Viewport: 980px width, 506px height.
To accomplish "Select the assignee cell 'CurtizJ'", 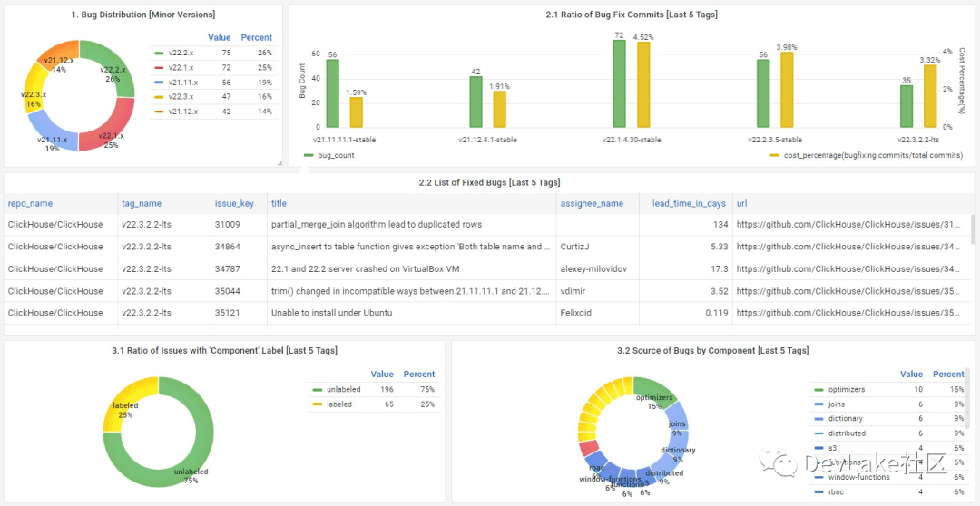I will click(x=574, y=247).
